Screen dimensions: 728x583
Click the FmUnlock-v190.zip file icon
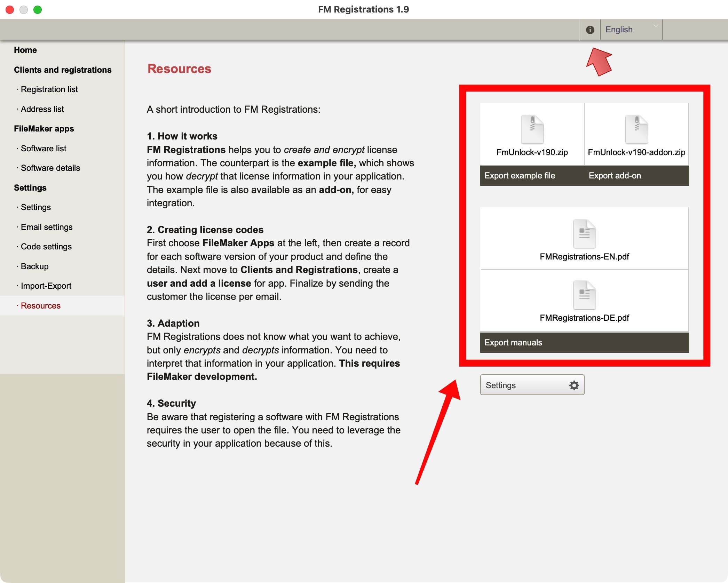tap(532, 129)
